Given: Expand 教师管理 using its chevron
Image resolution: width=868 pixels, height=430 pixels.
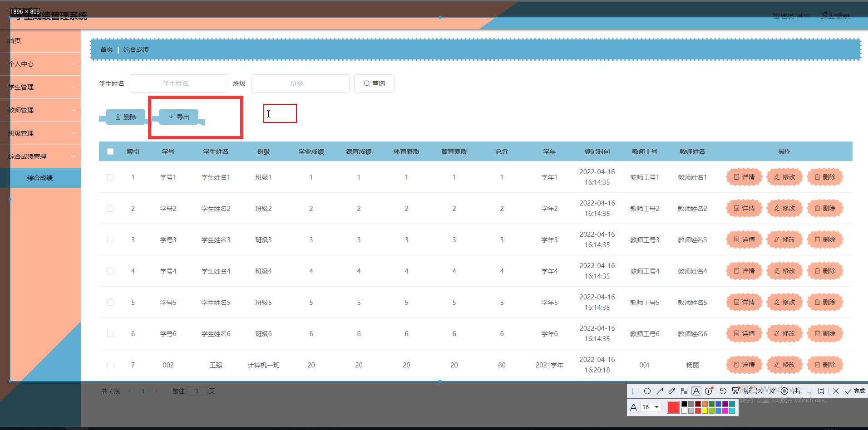Looking at the screenshot, I should [x=74, y=110].
